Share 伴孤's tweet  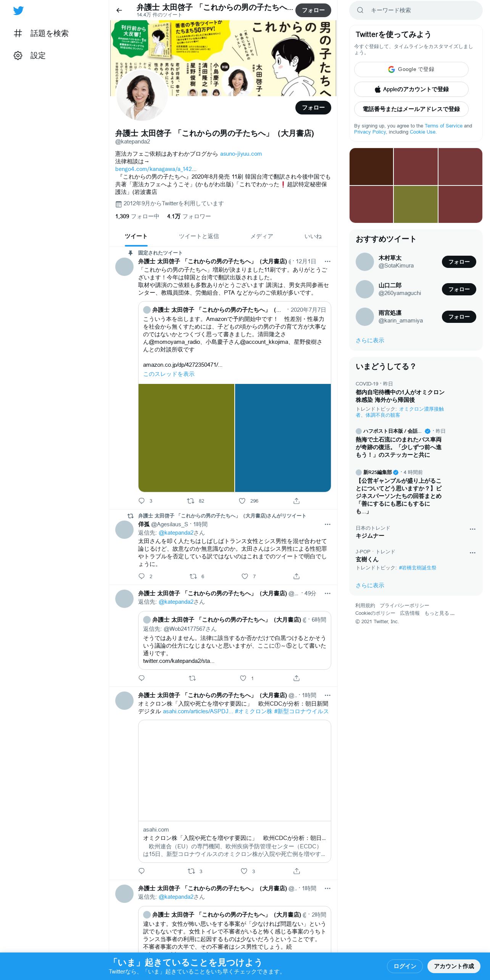point(297,576)
